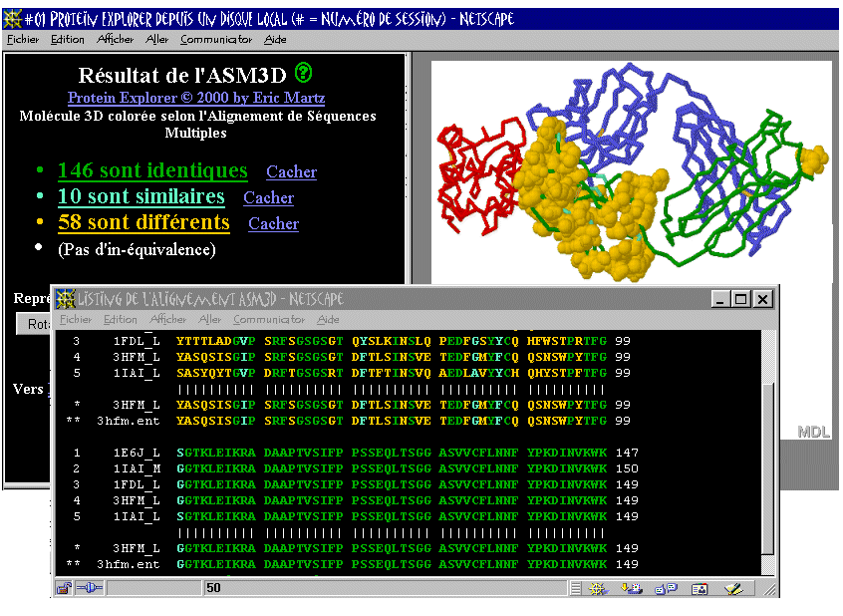This screenshot has width=843, height=616.
Task: Click the MDL Chime logo in molecule view
Action: 813,432
